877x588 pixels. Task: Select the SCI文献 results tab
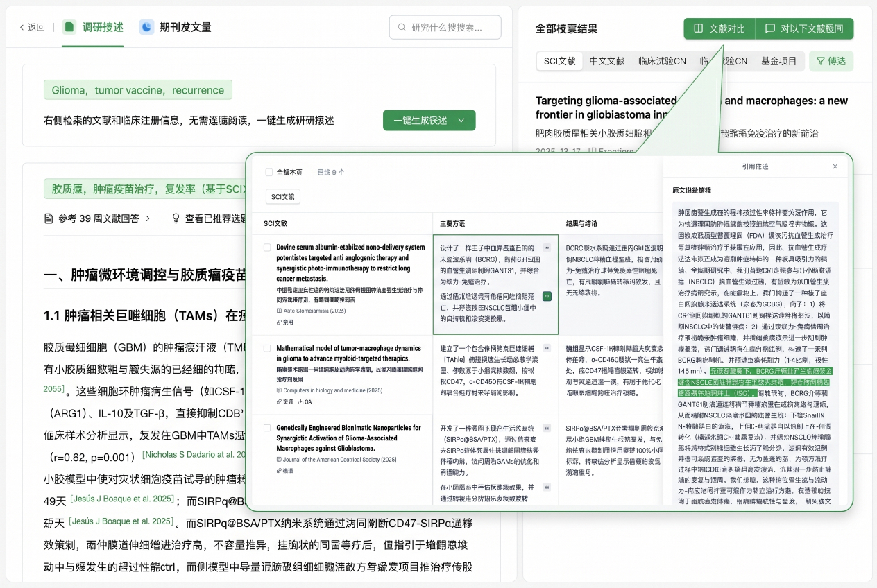click(x=560, y=61)
